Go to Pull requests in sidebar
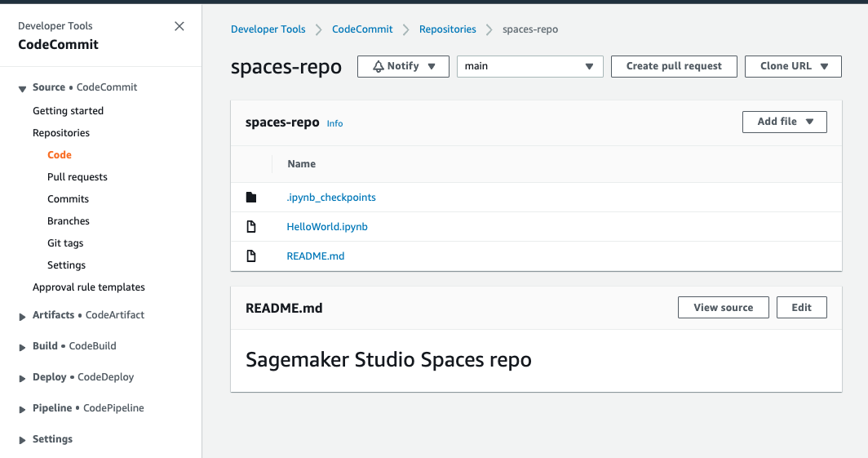 tap(77, 177)
